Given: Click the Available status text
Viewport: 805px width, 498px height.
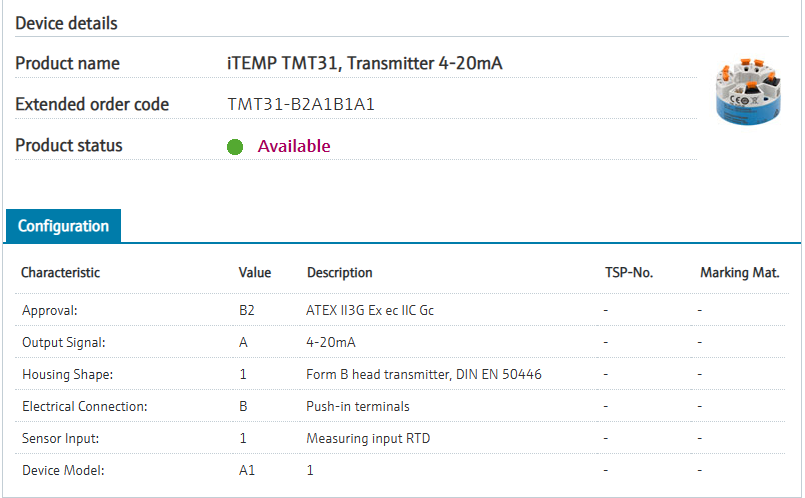Looking at the screenshot, I should point(294,146).
